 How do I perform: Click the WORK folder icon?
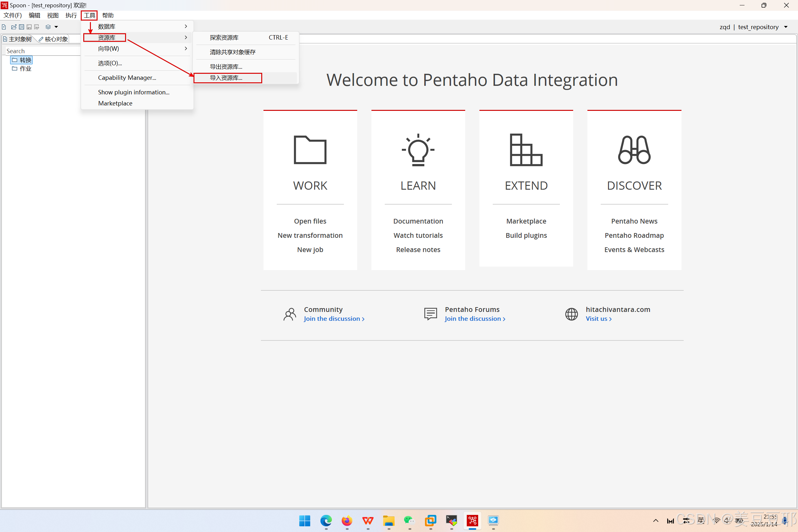coord(310,149)
